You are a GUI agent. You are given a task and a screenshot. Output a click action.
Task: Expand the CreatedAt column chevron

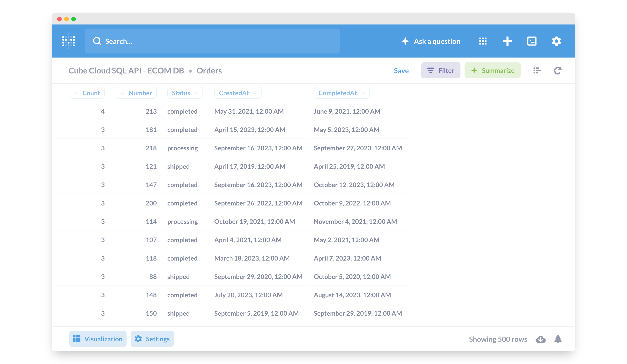click(x=255, y=93)
